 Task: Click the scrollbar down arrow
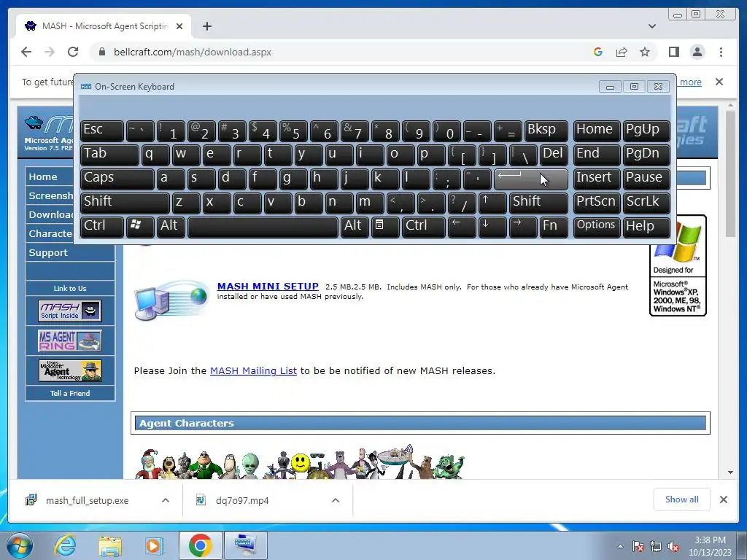(730, 472)
